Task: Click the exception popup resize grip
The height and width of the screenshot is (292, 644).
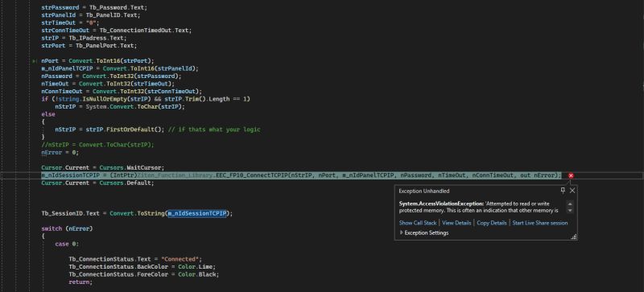Action: [574, 236]
